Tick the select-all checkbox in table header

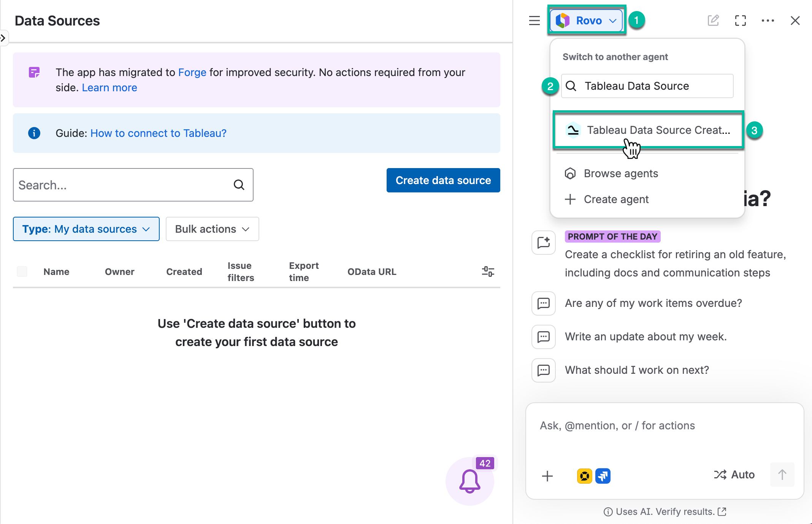22,272
